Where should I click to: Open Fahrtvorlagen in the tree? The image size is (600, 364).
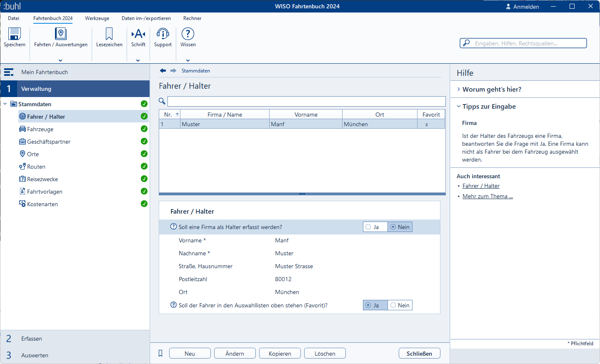[45, 192]
